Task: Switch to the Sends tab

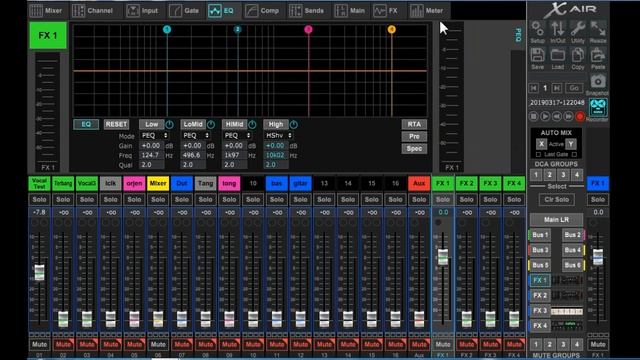Action: click(307, 11)
